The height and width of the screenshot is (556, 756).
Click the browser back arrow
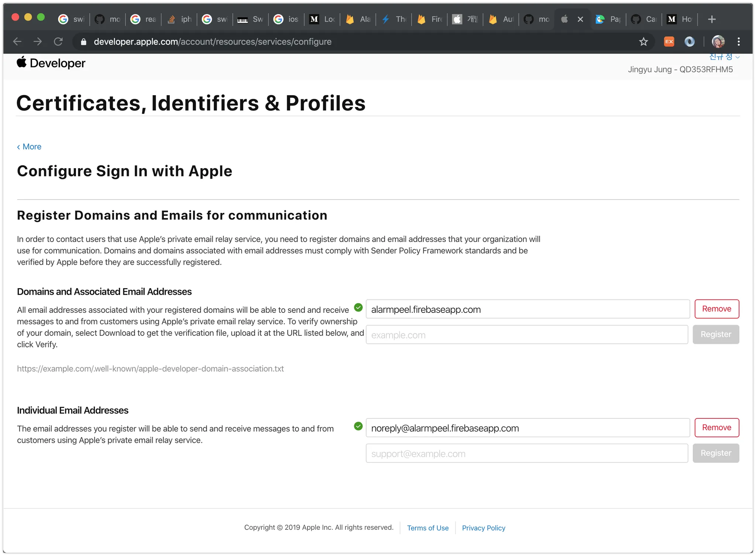tap(17, 42)
